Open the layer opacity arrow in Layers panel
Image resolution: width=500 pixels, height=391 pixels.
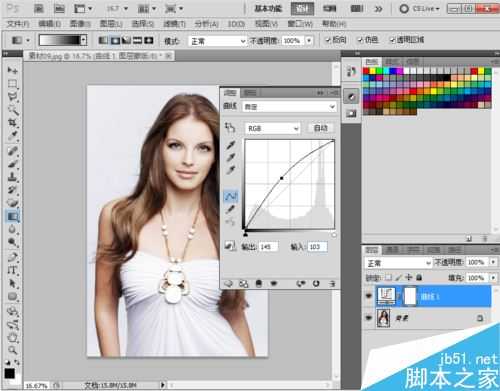tap(493, 262)
